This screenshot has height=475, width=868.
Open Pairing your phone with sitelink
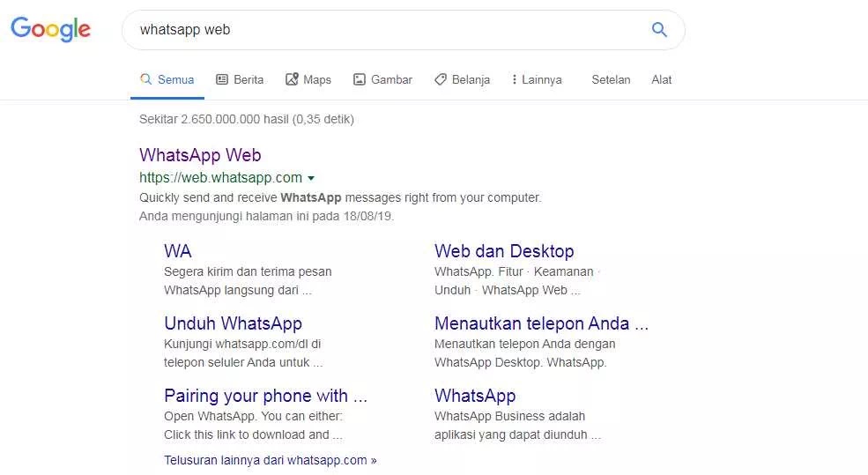266,396
